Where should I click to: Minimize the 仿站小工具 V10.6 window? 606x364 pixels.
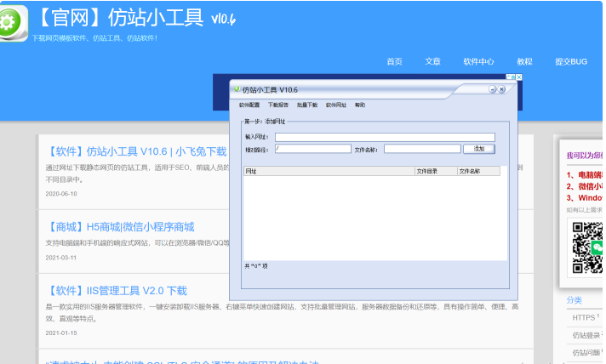tap(492, 89)
